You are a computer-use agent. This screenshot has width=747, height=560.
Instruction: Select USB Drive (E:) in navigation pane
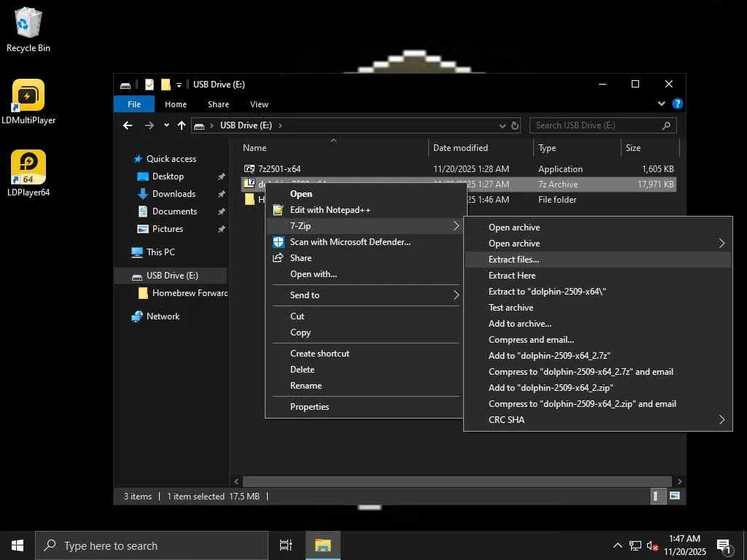pyautogui.click(x=172, y=275)
